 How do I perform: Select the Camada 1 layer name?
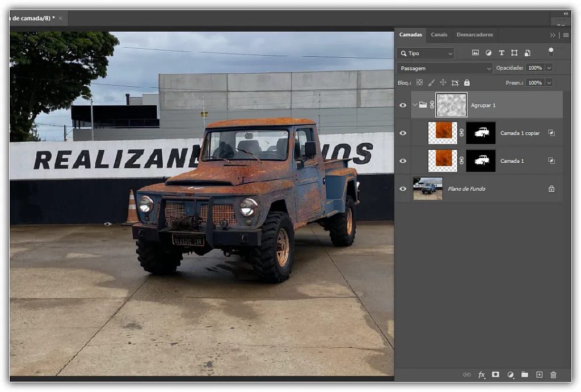tap(512, 161)
